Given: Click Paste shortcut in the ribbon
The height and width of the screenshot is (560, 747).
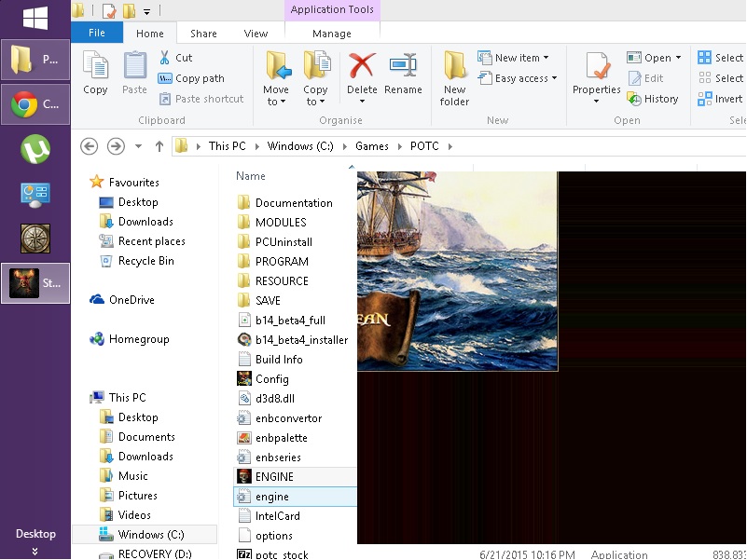Looking at the screenshot, I should [201, 99].
